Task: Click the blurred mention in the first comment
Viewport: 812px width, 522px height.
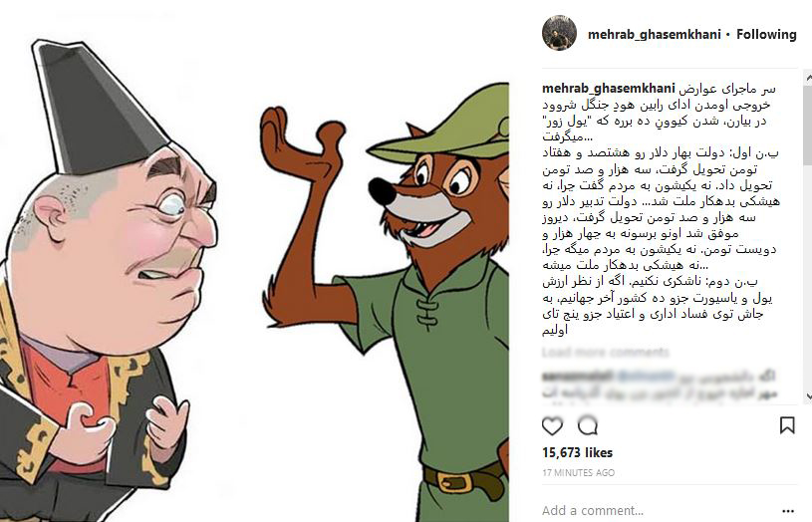Action: [x=647, y=377]
